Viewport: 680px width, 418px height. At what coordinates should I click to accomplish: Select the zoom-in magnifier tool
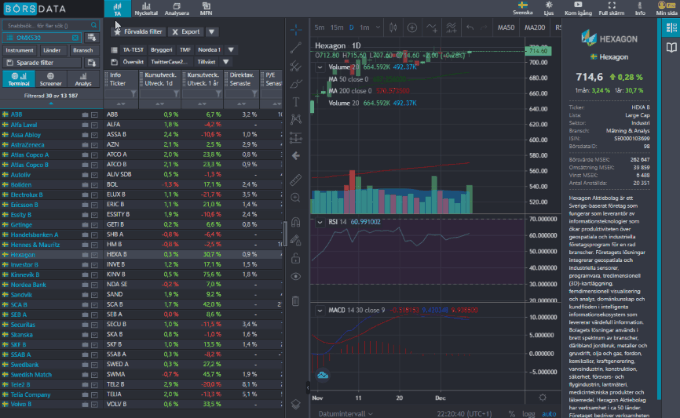click(x=296, y=198)
